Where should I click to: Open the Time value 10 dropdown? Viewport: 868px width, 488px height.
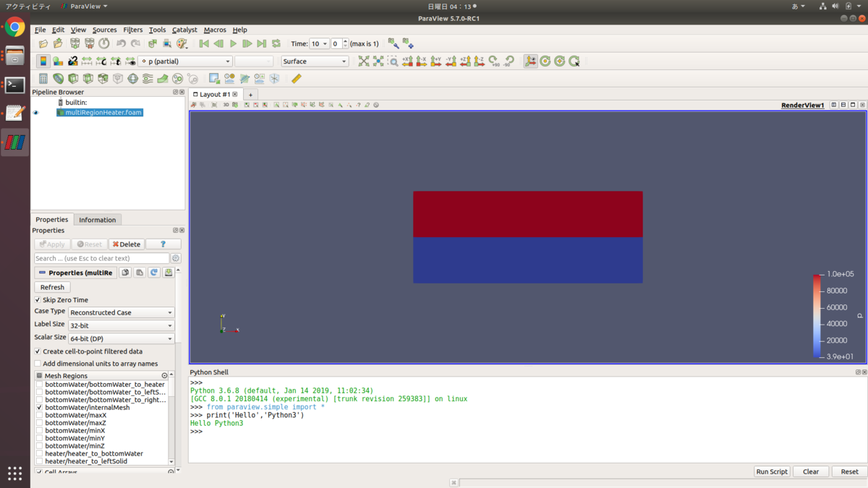coord(319,44)
